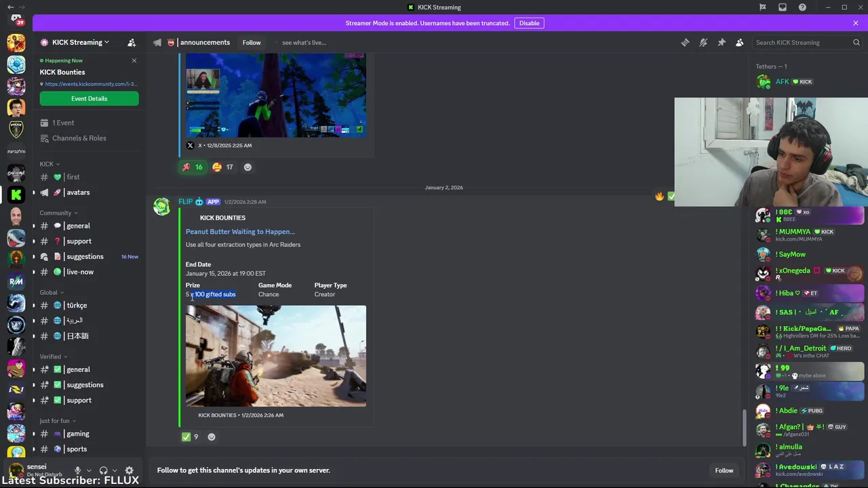Click the flag icon in title bar
The height and width of the screenshot is (488, 868).
763,7
